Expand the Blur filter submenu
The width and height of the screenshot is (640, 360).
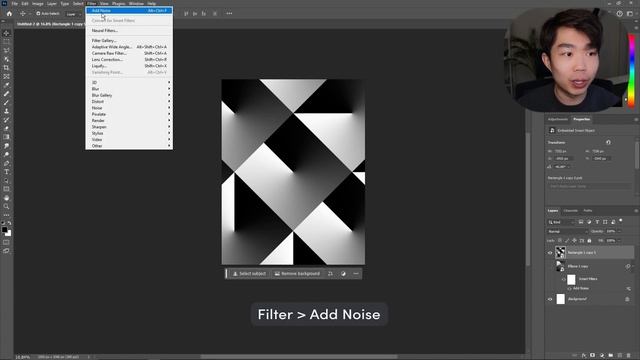[129, 89]
